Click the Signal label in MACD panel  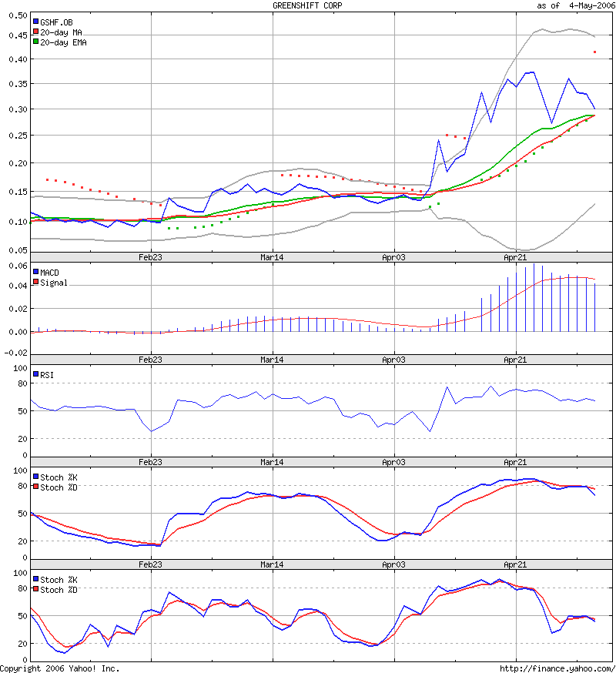click(x=54, y=282)
